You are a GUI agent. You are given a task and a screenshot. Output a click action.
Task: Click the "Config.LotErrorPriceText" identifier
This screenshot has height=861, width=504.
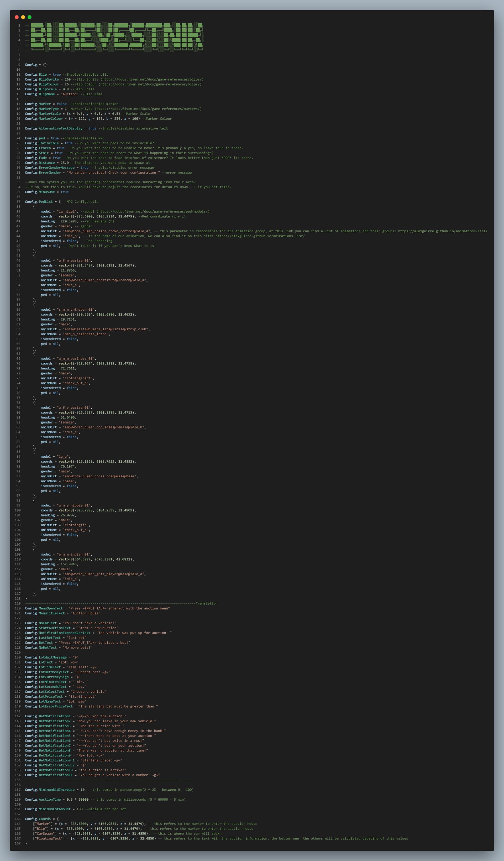(49, 706)
